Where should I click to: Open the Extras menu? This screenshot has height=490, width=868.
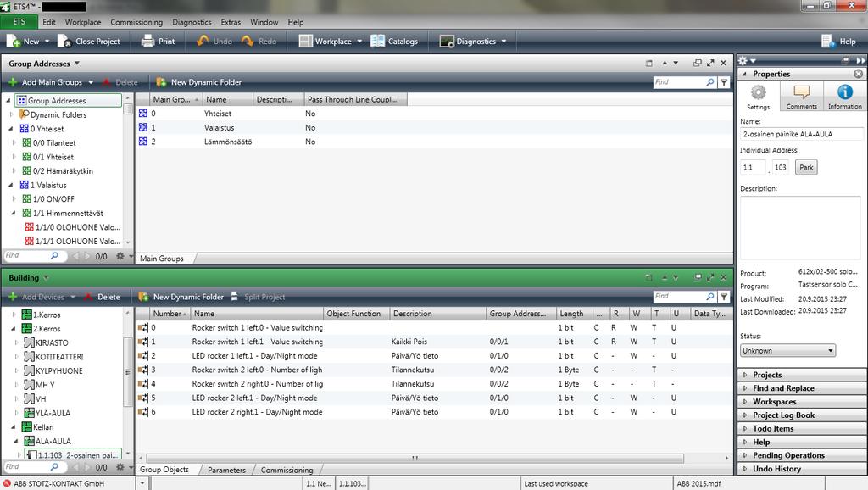(231, 22)
